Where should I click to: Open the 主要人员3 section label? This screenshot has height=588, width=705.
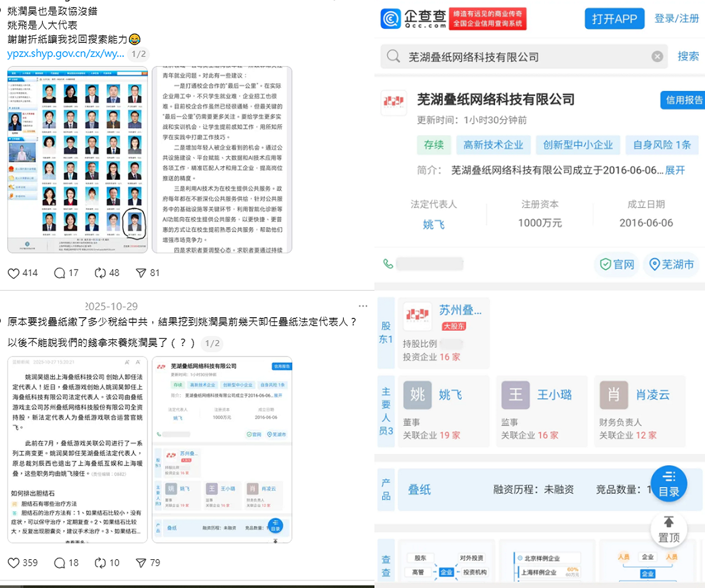point(386,411)
